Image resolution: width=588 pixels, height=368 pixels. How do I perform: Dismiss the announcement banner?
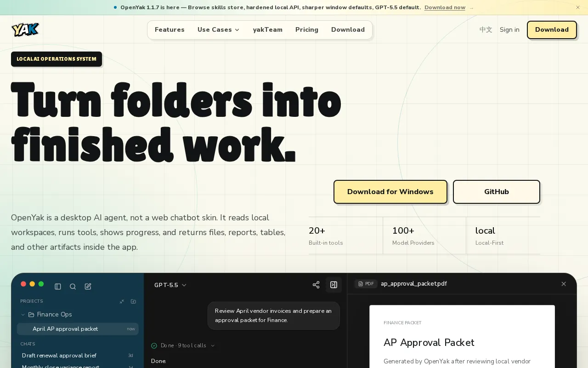point(578,7)
